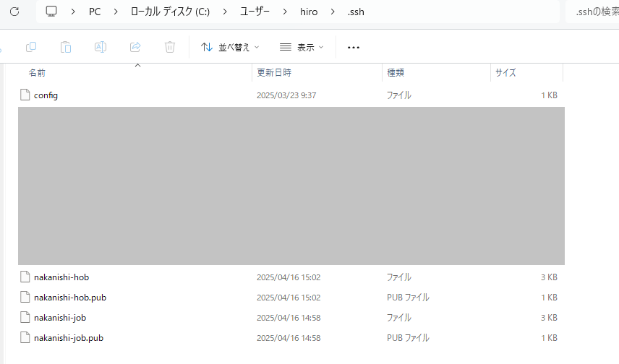Click file icon of nakanishi-job
This screenshot has width=619, height=364.
click(25, 317)
